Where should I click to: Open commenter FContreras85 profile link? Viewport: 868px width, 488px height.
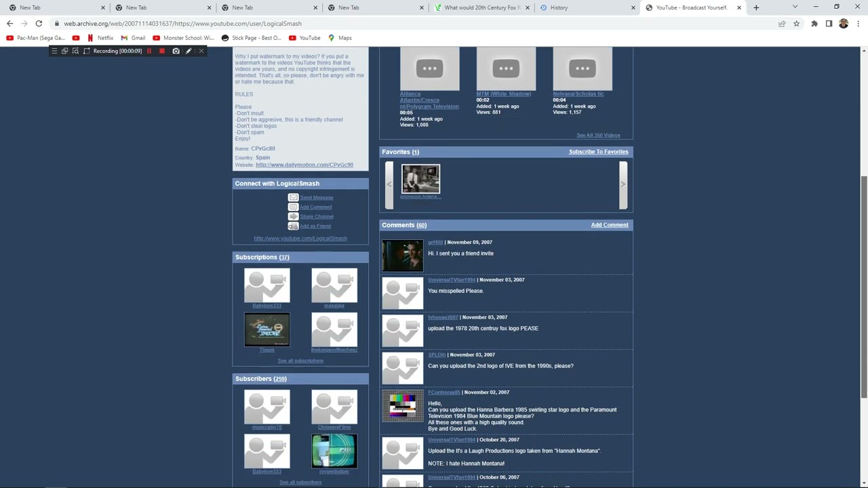click(x=444, y=392)
